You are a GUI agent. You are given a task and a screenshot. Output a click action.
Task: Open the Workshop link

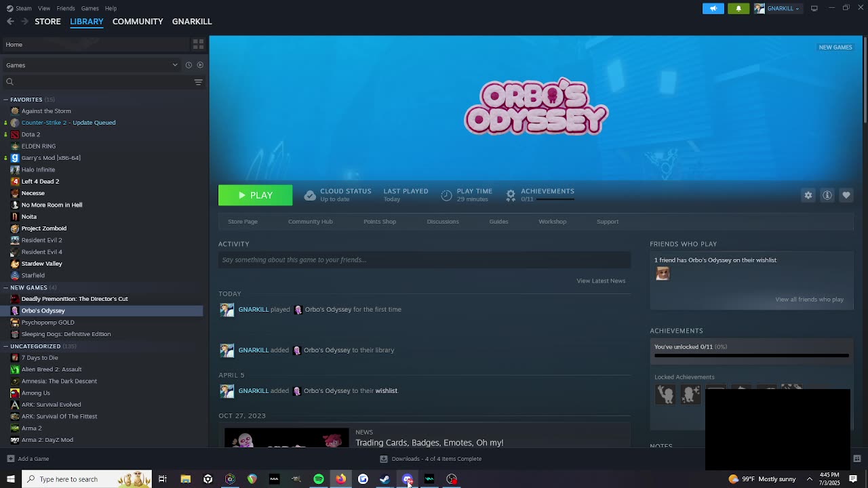tap(552, 222)
